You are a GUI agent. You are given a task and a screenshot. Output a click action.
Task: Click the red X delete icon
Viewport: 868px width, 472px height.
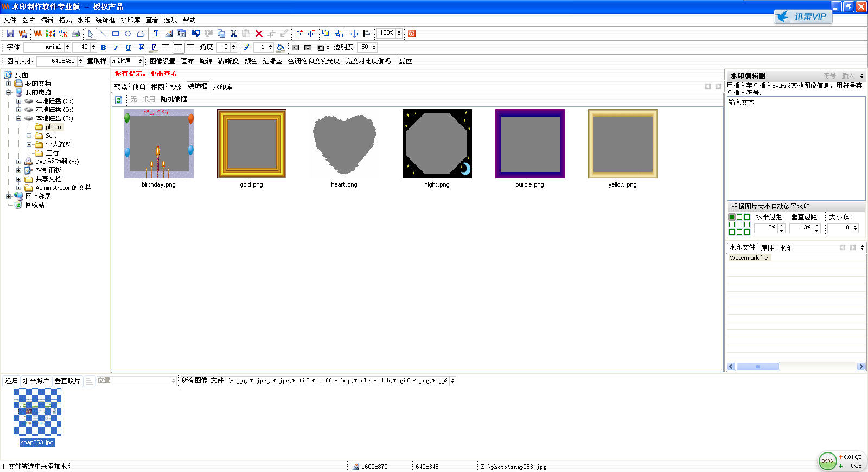[x=259, y=34]
